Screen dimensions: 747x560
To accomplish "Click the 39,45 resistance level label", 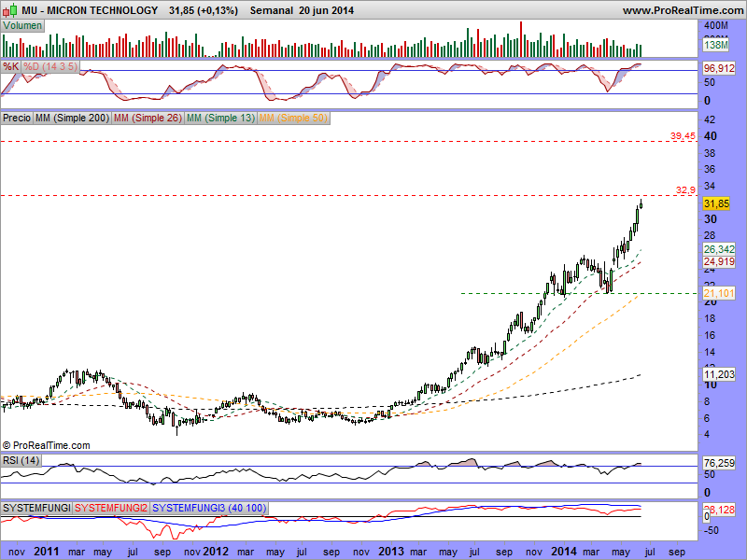I will point(683,136).
